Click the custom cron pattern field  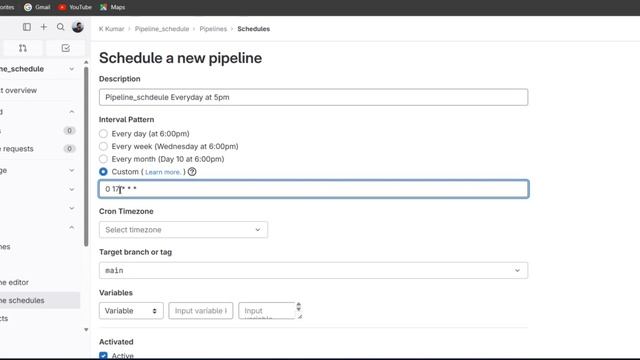pyautogui.click(x=313, y=189)
